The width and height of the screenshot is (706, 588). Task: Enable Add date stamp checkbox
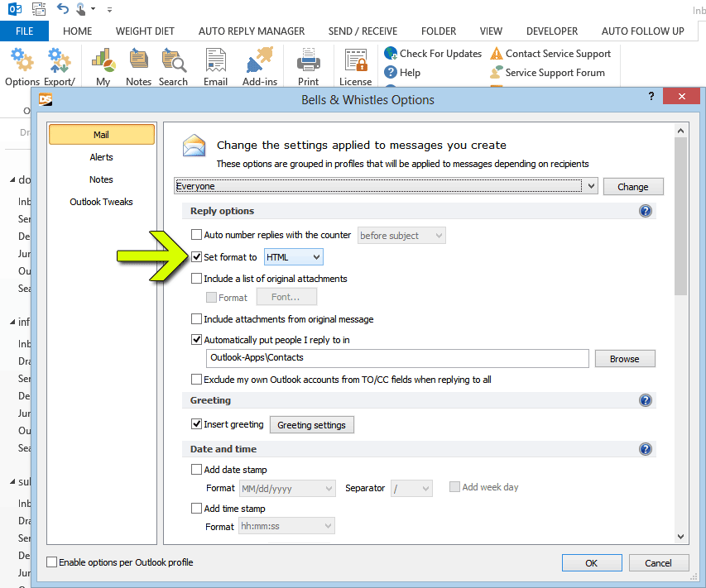click(x=196, y=469)
